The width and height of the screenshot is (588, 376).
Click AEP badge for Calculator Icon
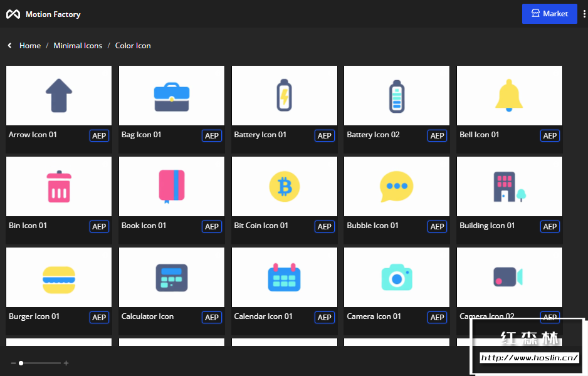point(212,318)
